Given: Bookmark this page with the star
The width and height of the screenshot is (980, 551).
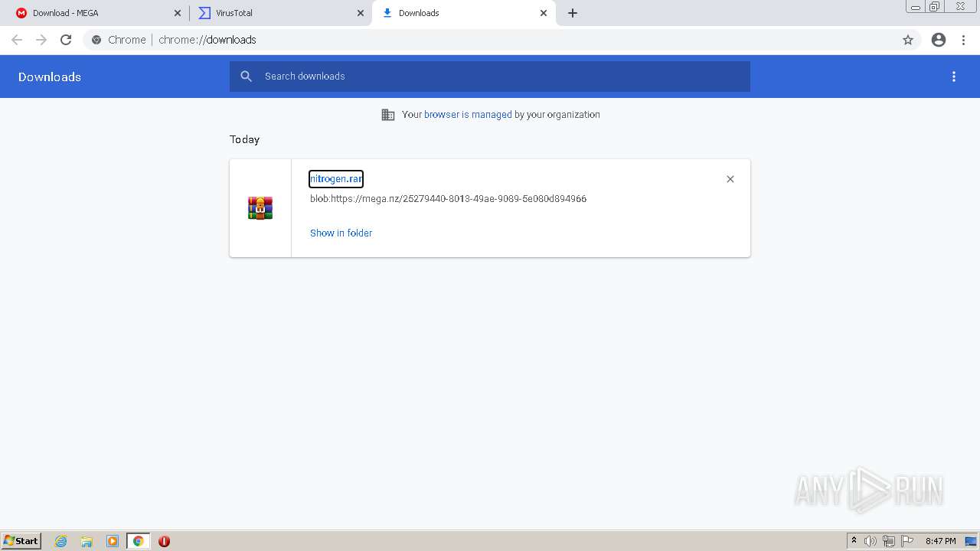Looking at the screenshot, I should click(908, 40).
